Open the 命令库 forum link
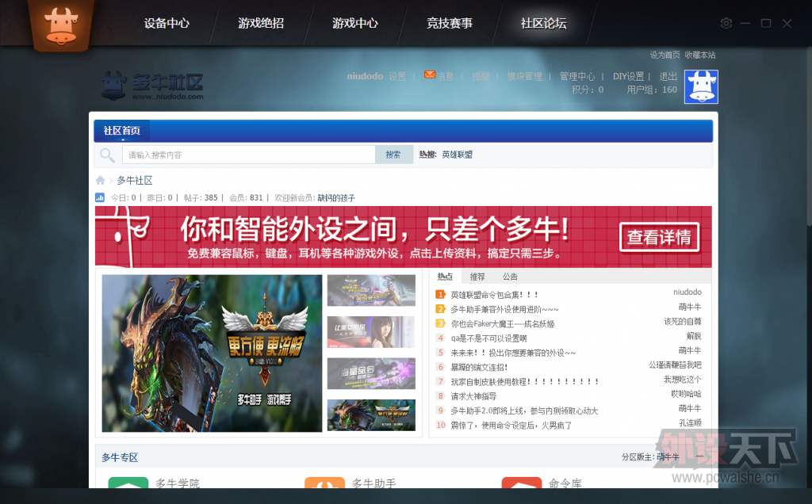Screen dimensions: 812x504 pos(565,483)
